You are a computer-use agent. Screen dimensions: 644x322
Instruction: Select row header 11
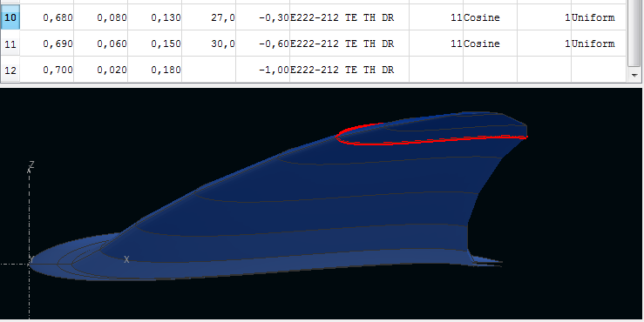10,44
